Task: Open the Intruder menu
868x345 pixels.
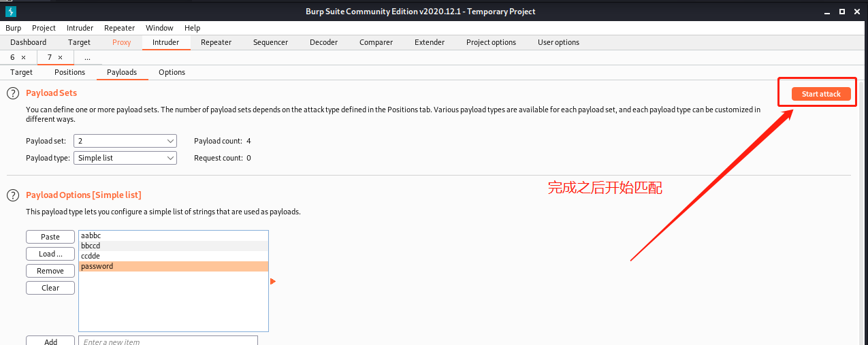Action: pos(80,28)
